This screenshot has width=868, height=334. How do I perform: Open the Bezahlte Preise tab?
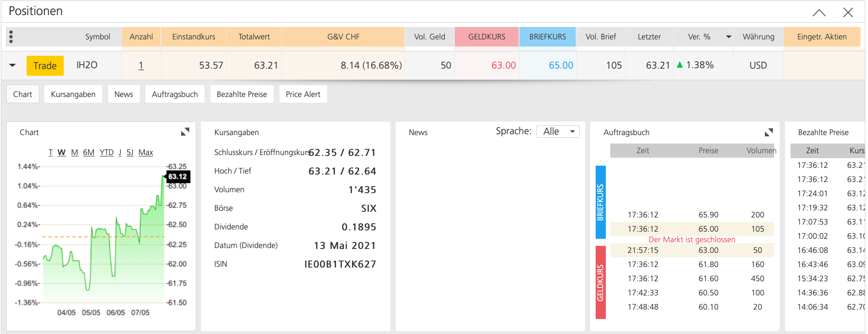(x=242, y=94)
